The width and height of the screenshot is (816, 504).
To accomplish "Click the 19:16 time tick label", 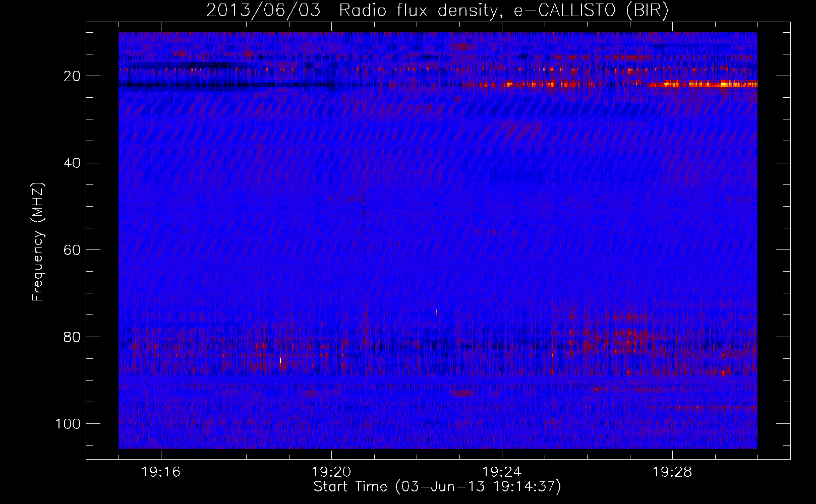I will (161, 472).
